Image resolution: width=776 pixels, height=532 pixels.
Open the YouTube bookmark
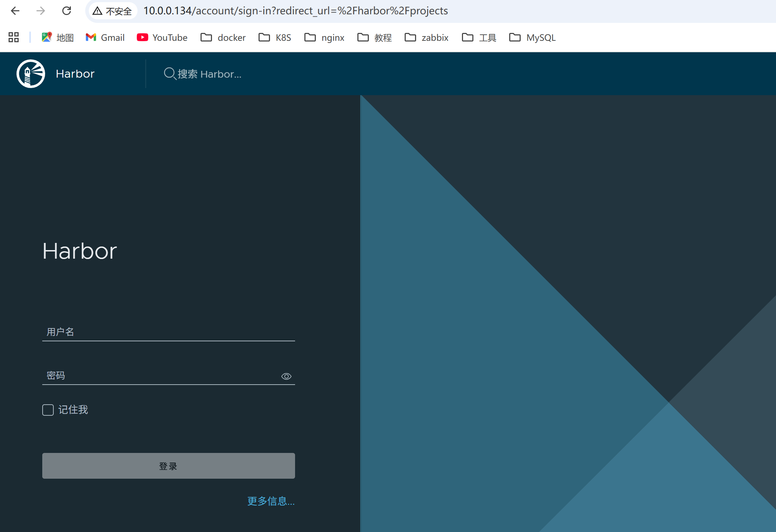[162, 37]
